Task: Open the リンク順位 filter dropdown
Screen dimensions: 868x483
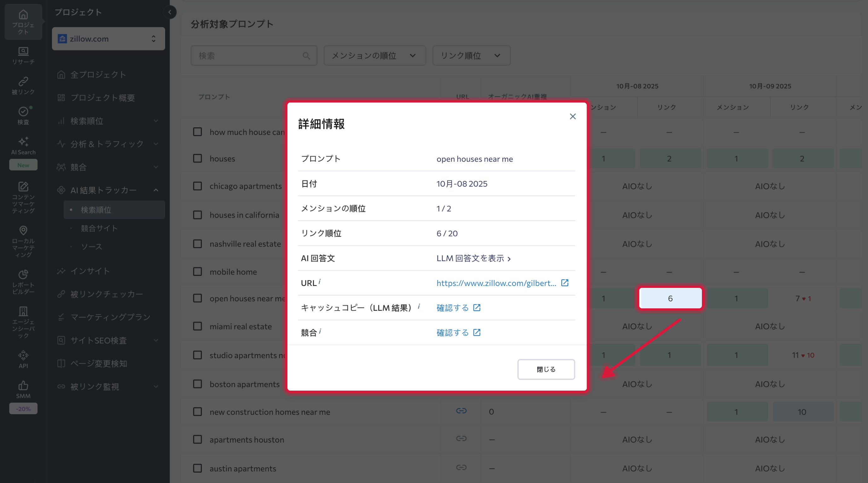Action: (x=471, y=55)
